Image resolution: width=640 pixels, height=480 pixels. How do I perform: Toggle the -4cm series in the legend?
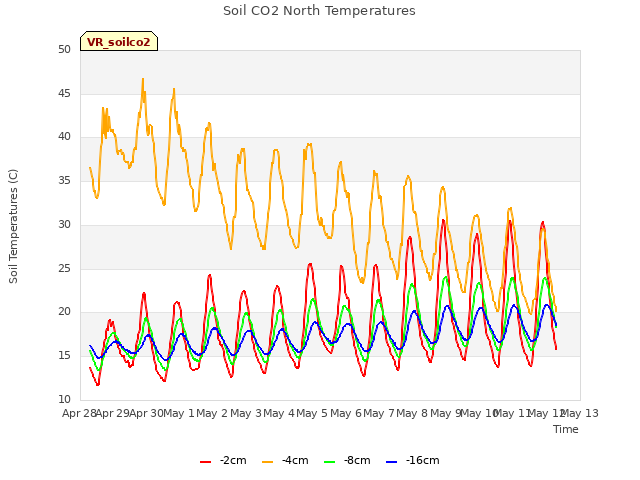coord(285,460)
